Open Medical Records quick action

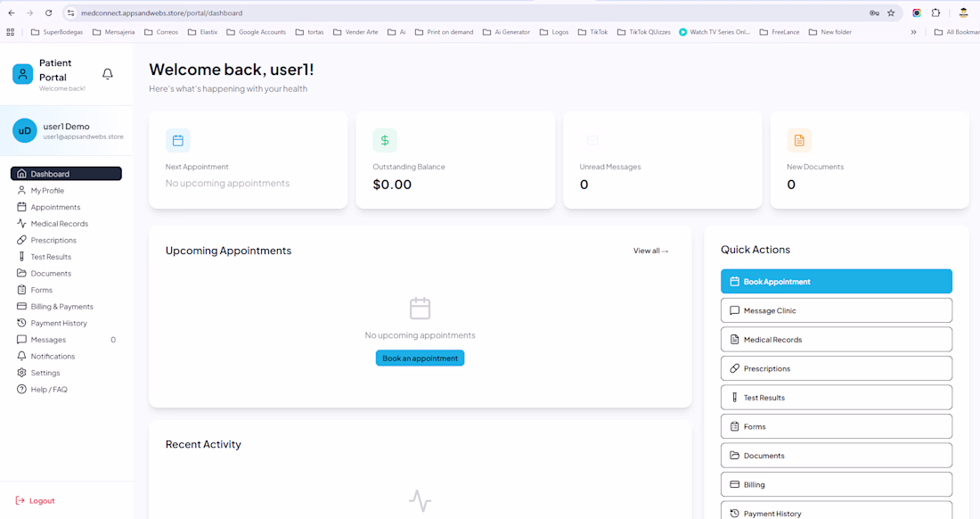click(x=837, y=340)
